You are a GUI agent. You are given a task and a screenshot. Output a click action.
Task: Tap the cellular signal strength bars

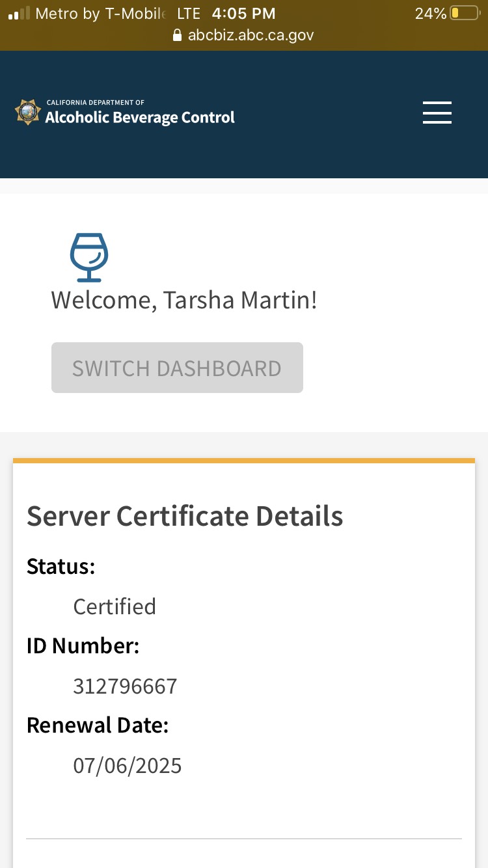(x=19, y=14)
